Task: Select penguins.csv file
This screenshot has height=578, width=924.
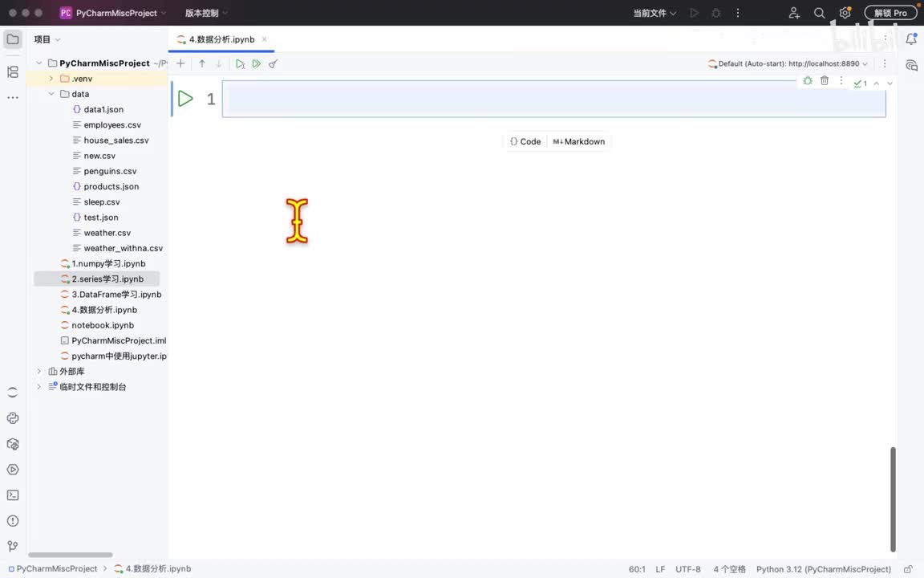Action: pyautogui.click(x=110, y=171)
